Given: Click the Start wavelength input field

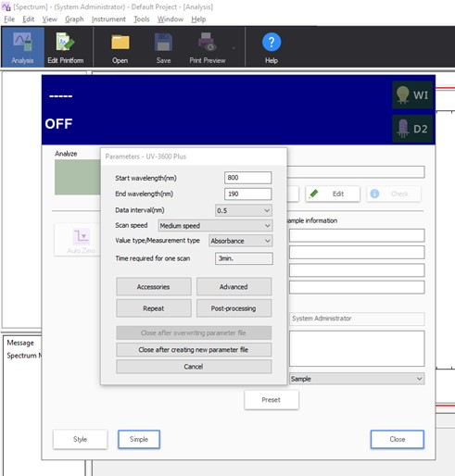Looking at the screenshot, I should 248,178.
